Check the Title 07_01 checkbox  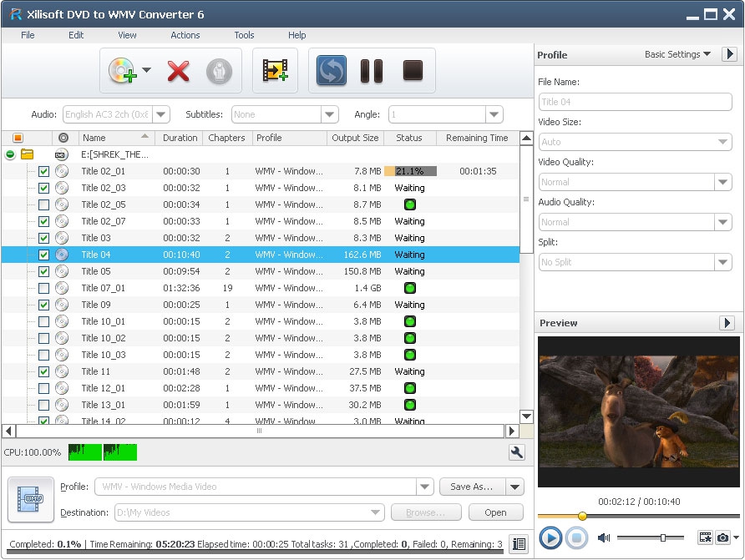[43, 288]
